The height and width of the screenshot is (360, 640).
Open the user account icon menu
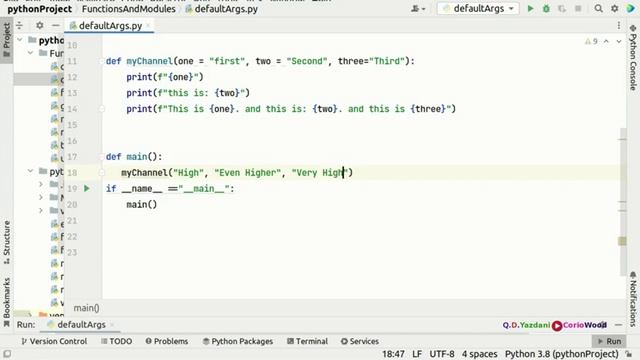[418, 9]
